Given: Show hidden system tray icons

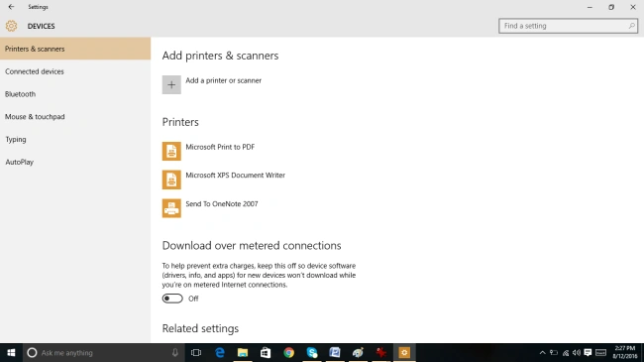Looking at the screenshot, I should point(542,352).
